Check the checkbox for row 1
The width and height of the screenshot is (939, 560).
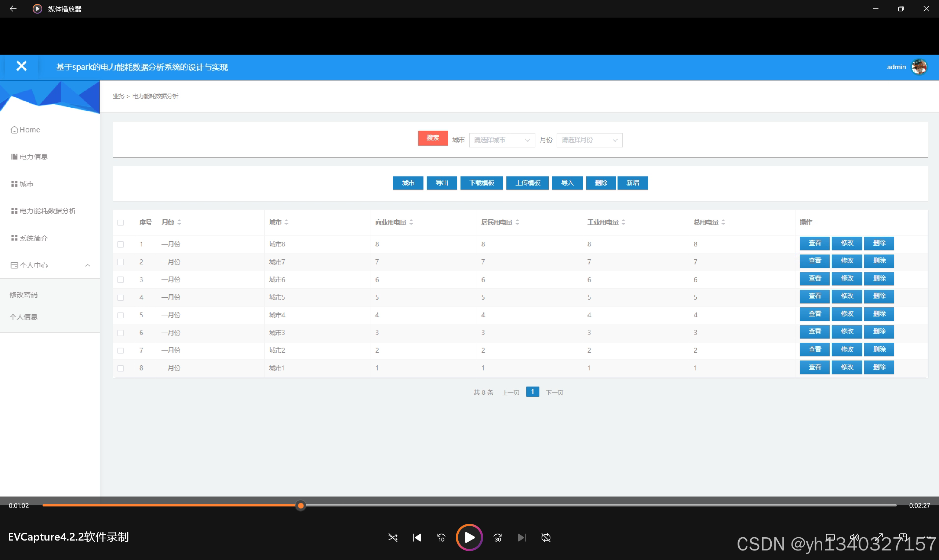120,244
